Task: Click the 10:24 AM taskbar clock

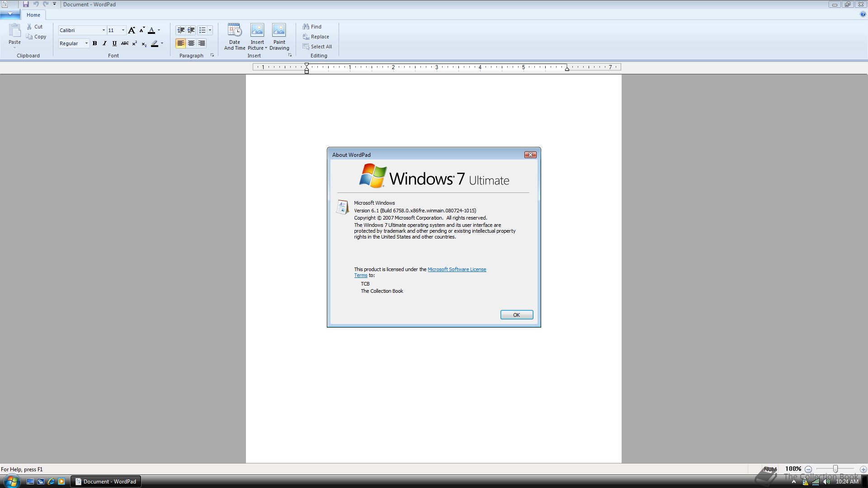Action: [x=847, y=482]
